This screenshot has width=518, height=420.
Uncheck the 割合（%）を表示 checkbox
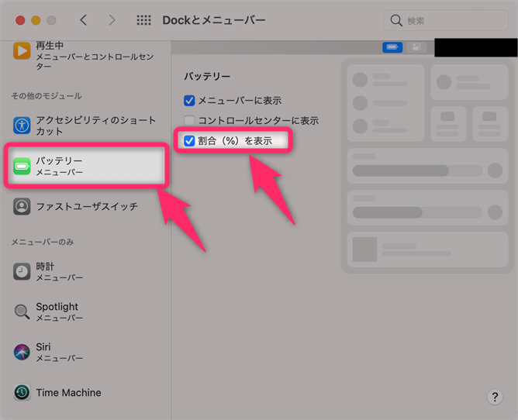point(189,141)
